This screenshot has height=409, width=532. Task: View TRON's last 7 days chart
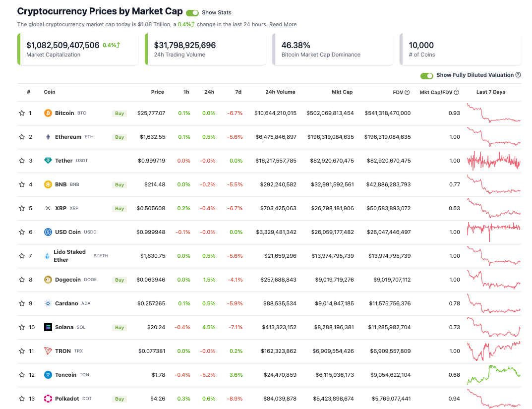click(494, 351)
